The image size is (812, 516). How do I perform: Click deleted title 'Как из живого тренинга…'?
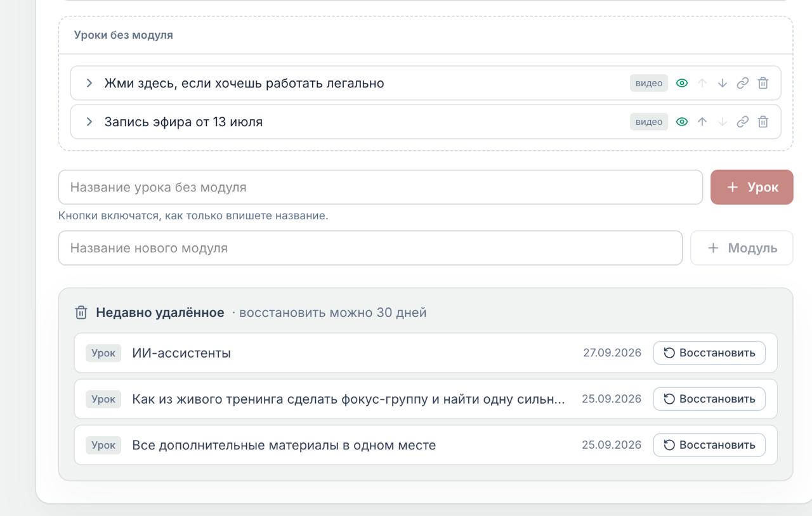[348, 399]
